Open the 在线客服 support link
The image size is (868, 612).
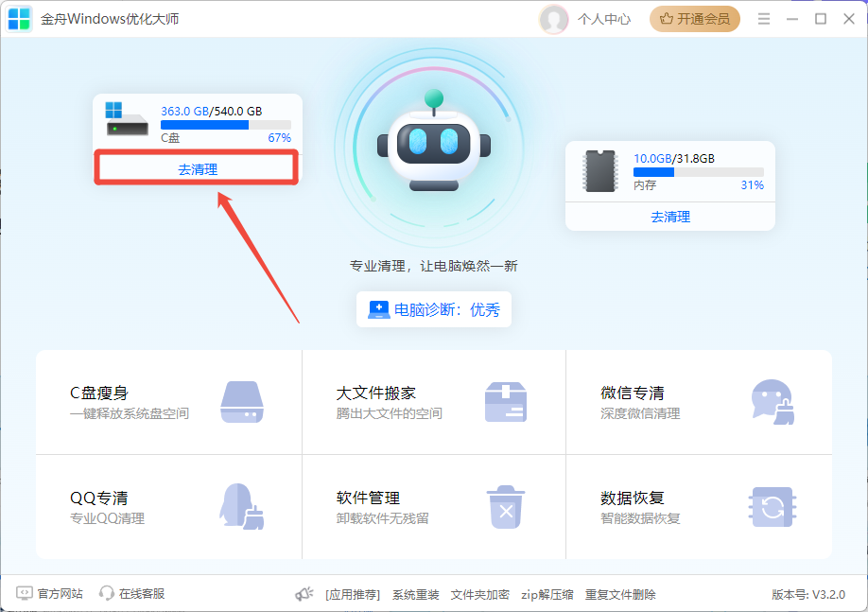142,594
